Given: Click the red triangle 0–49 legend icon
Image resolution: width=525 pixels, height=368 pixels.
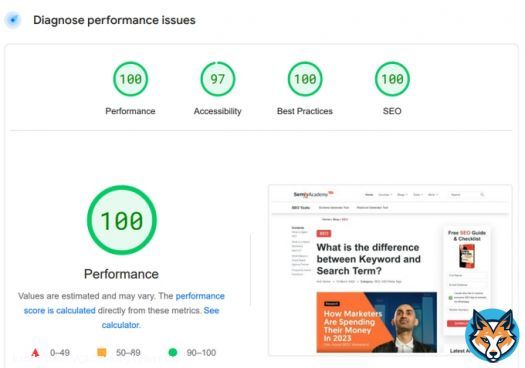Looking at the screenshot, I should [35, 353].
